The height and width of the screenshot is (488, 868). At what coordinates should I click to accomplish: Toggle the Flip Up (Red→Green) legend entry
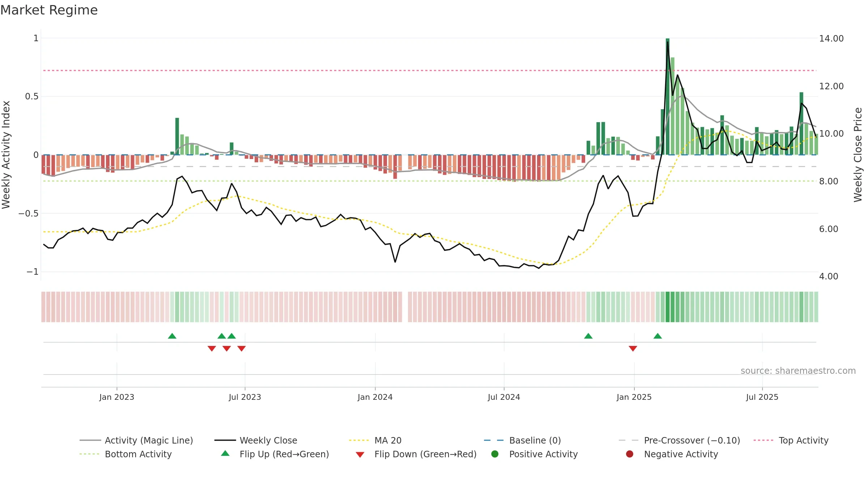click(275, 454)
